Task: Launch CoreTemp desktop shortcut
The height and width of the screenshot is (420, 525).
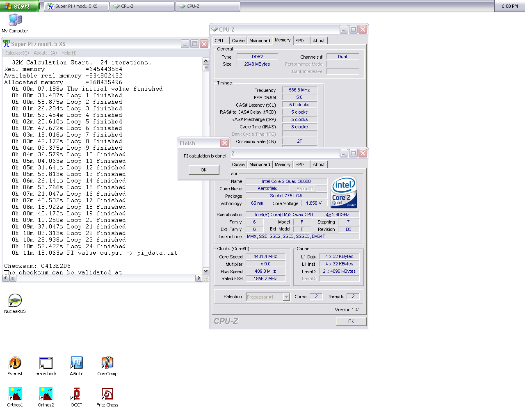Action: (x=107, y=366)
